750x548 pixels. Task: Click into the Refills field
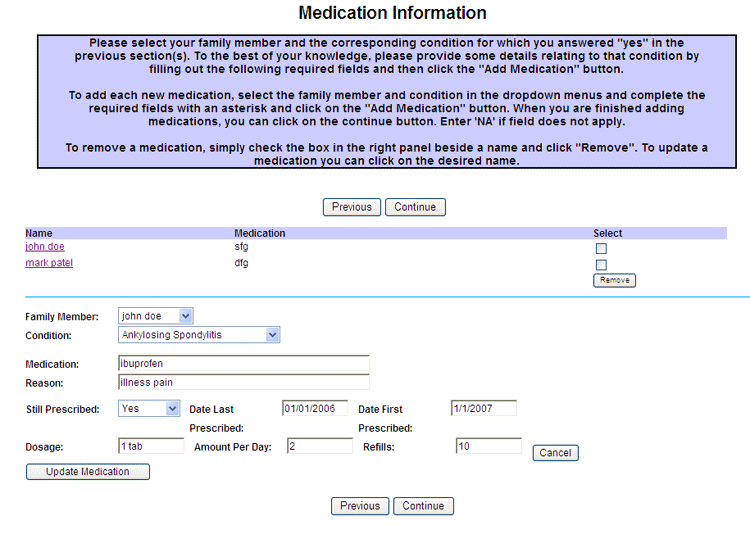(488, 446)
